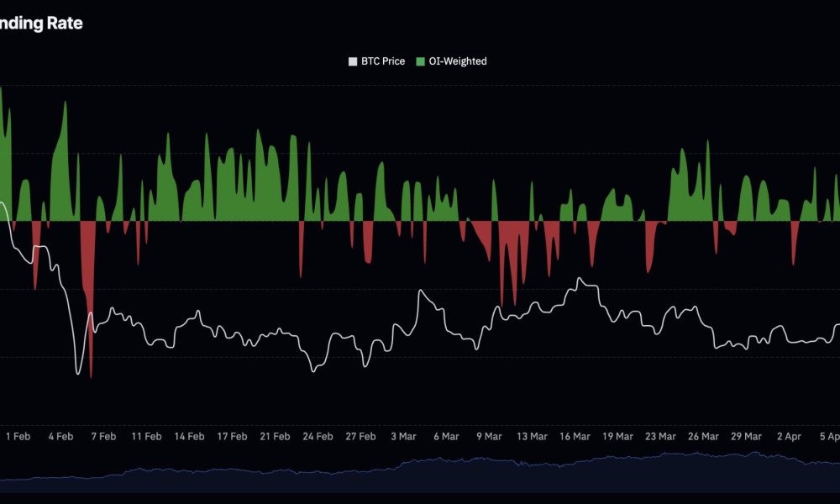Viewport: 840px width, 504px height.
Task: Select the 1 Feb axis label
Action: 18,437
